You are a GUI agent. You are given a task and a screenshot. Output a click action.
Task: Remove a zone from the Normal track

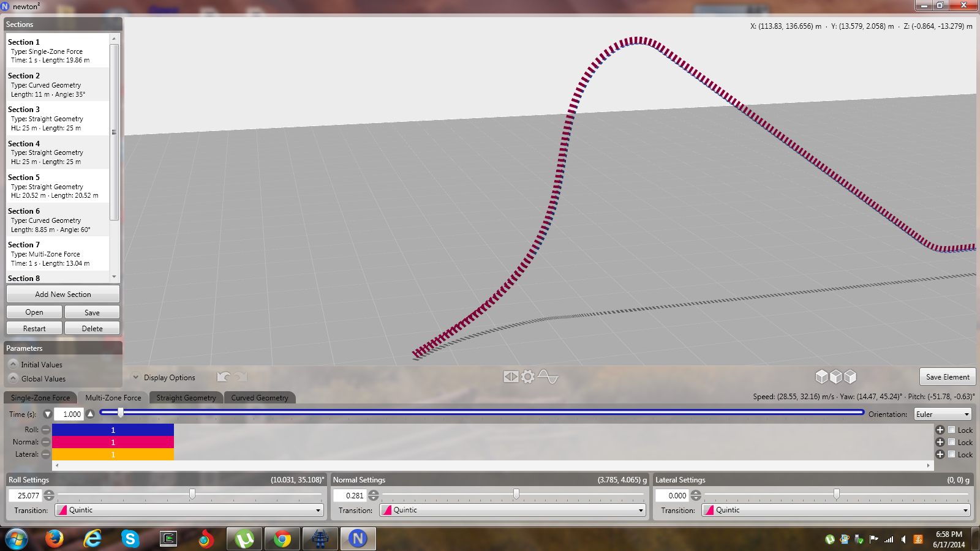click(46, 442)
